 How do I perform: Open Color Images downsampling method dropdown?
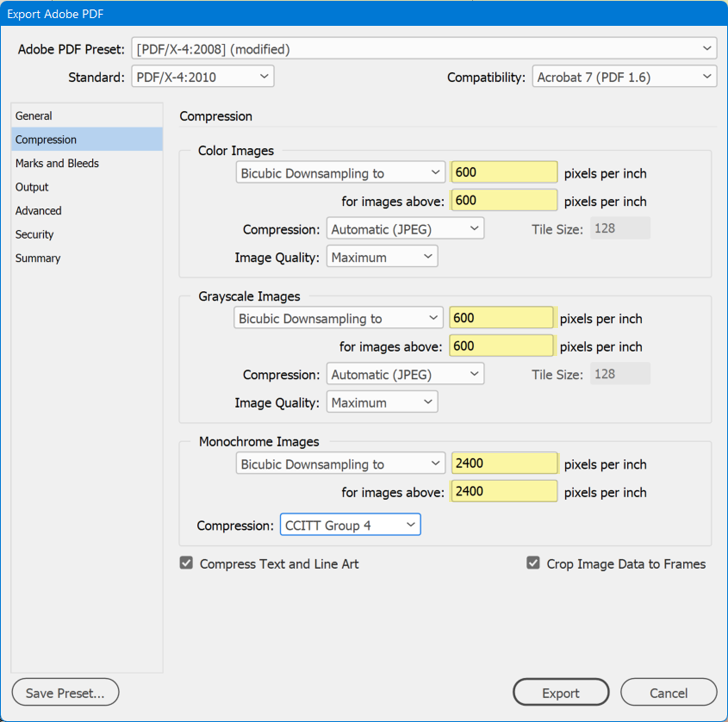340,173
